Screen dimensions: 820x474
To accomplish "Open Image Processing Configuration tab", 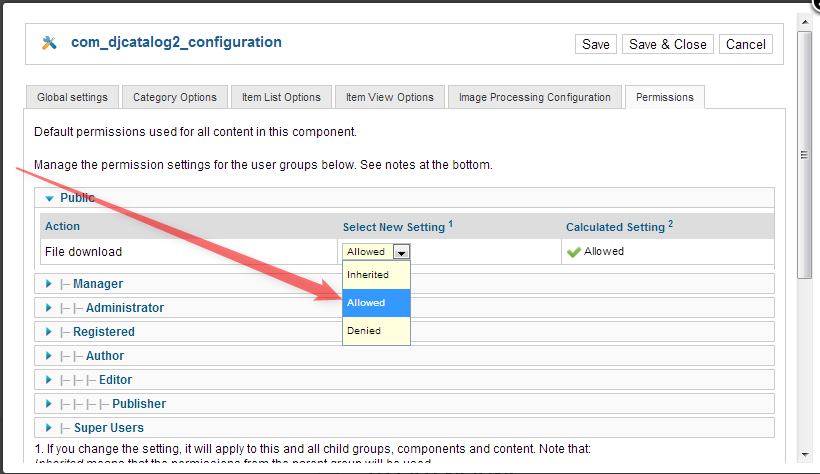I will (x=534, y=97).
